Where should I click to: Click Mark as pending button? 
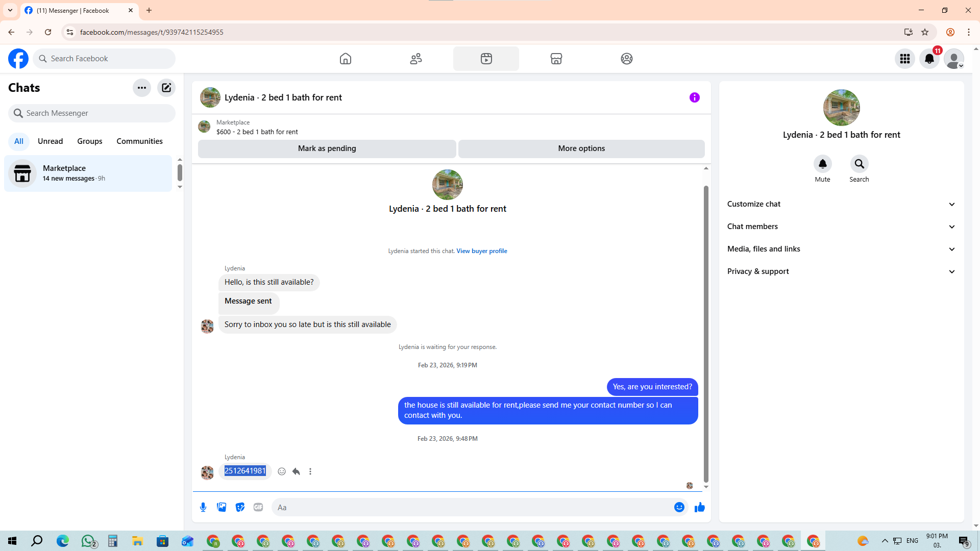[x=327, y=148]
